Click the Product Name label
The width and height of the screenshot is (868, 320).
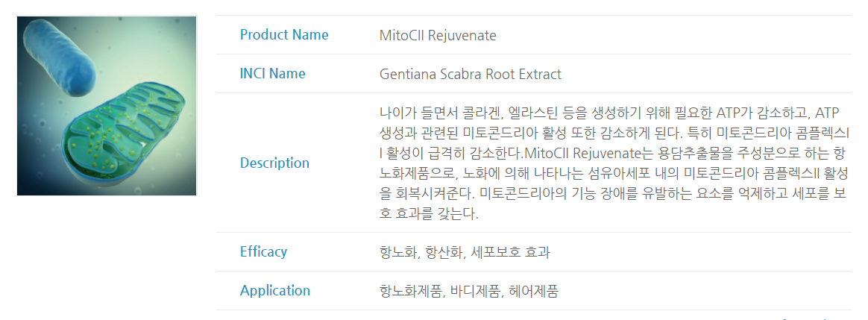pos(284,35)
